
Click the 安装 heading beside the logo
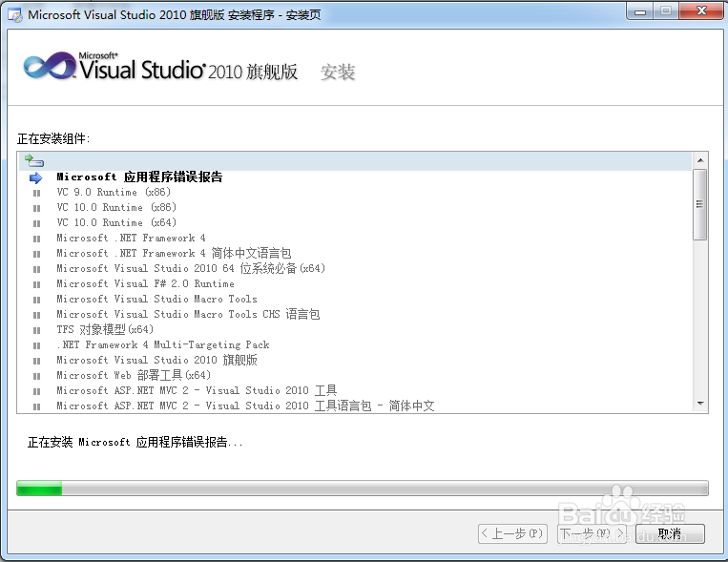[x=338, y=72]
